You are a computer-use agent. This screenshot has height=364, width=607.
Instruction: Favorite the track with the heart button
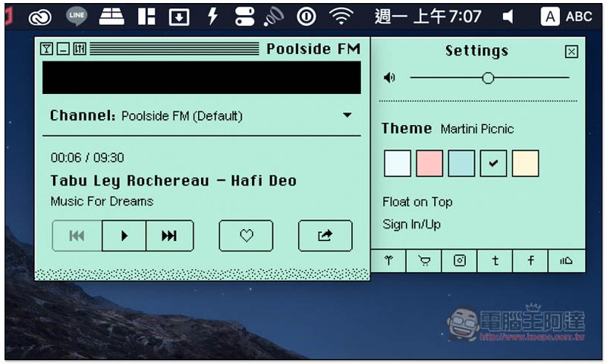[x=246, y=236]
